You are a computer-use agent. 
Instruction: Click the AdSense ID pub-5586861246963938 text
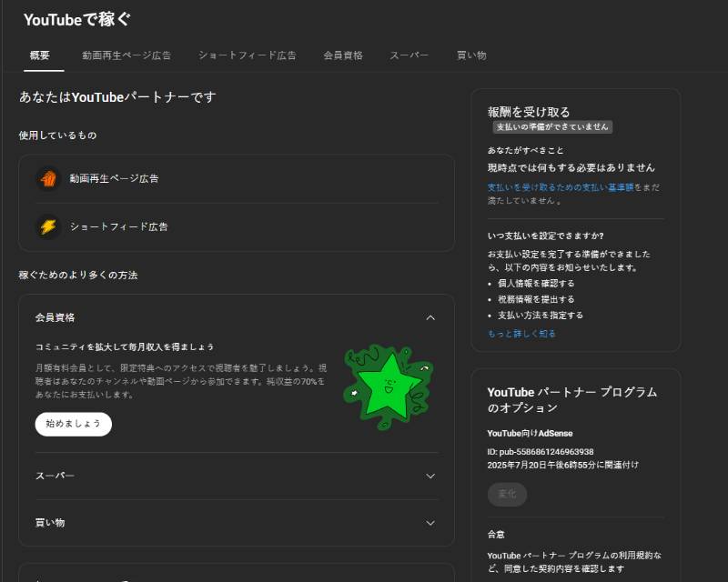541,452
